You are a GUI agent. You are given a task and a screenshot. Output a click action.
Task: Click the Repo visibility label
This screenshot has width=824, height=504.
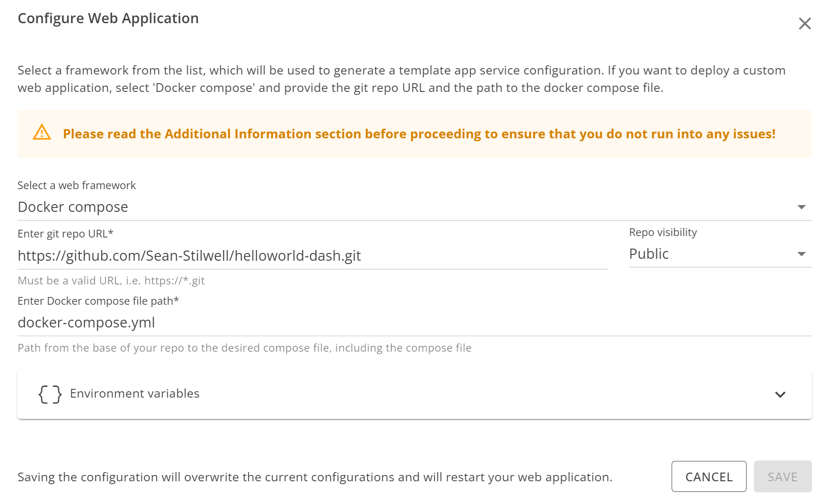click(662, 232)
